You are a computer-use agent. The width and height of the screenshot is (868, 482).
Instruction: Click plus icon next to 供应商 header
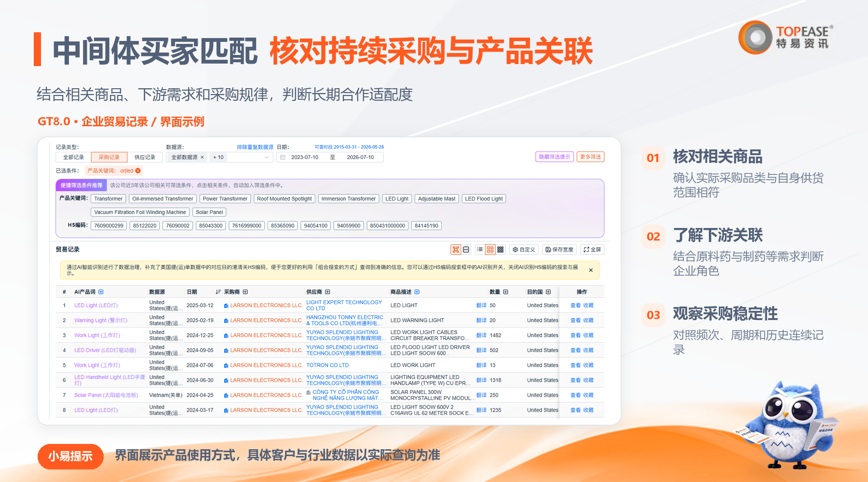(327, 292)
